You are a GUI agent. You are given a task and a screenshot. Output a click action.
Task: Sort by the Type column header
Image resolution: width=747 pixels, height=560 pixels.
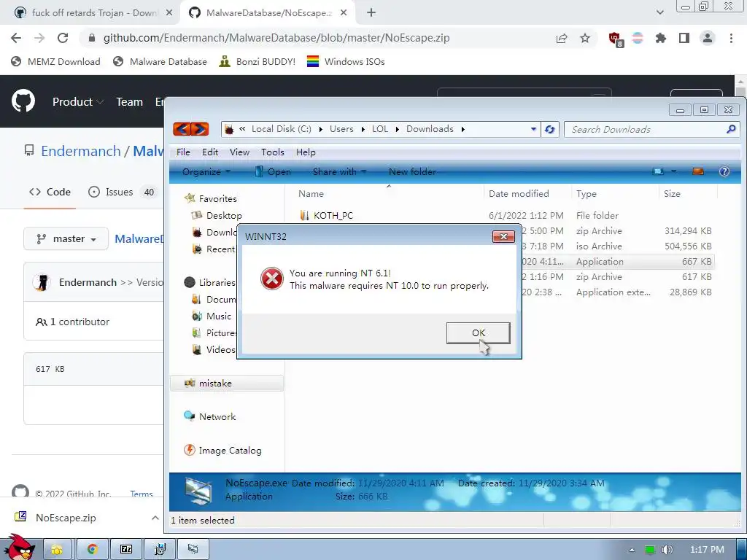tap(614, 194)
